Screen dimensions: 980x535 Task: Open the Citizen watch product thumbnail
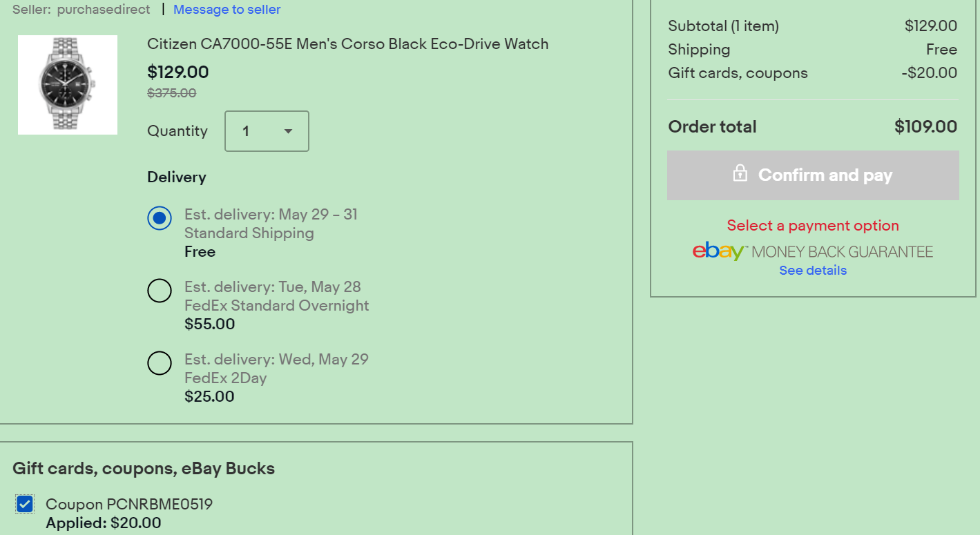tap(68, 85)
